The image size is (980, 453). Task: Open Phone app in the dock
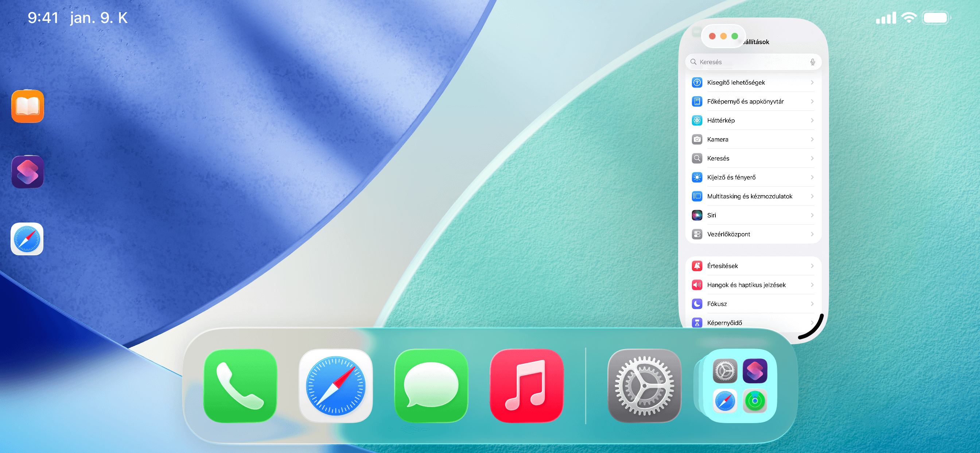point(240,386)
